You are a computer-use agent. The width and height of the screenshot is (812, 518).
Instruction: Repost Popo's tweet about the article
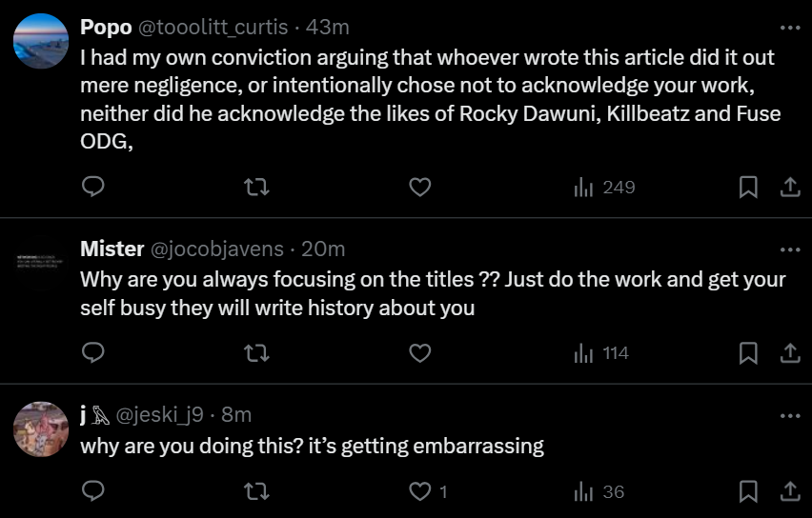257,188
